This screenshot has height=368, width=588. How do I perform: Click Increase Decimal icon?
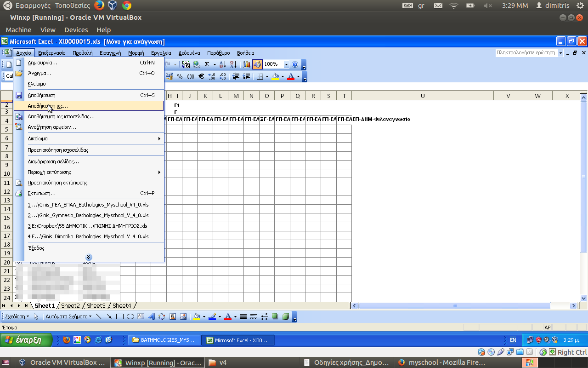point(212,76)
